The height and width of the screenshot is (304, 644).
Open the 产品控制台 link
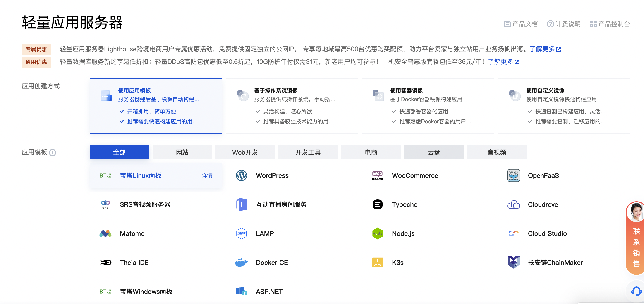(x=610, y=24)
